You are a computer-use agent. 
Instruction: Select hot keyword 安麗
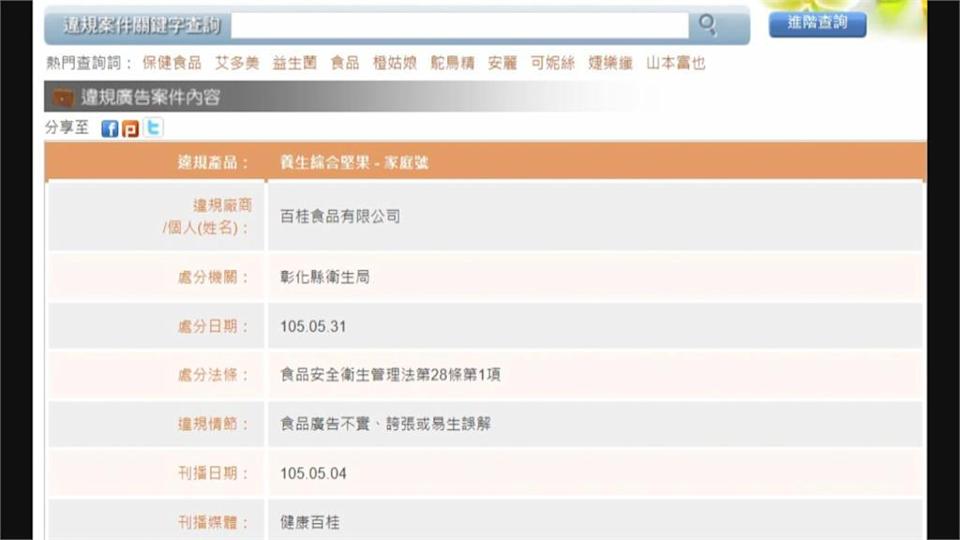(x=503, y=63)
